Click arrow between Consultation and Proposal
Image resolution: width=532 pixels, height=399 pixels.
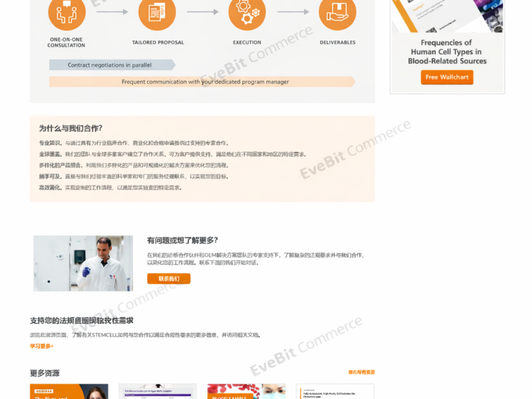(112, 12)
